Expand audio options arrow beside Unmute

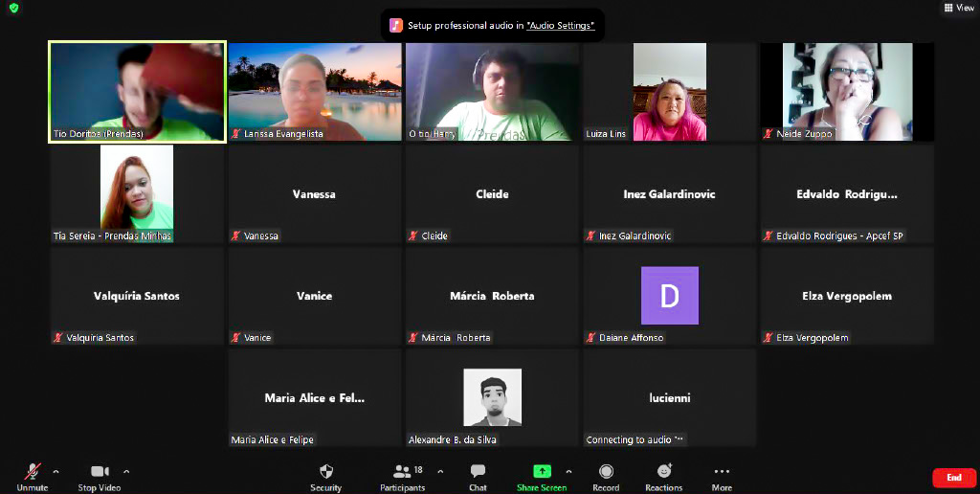56,471
